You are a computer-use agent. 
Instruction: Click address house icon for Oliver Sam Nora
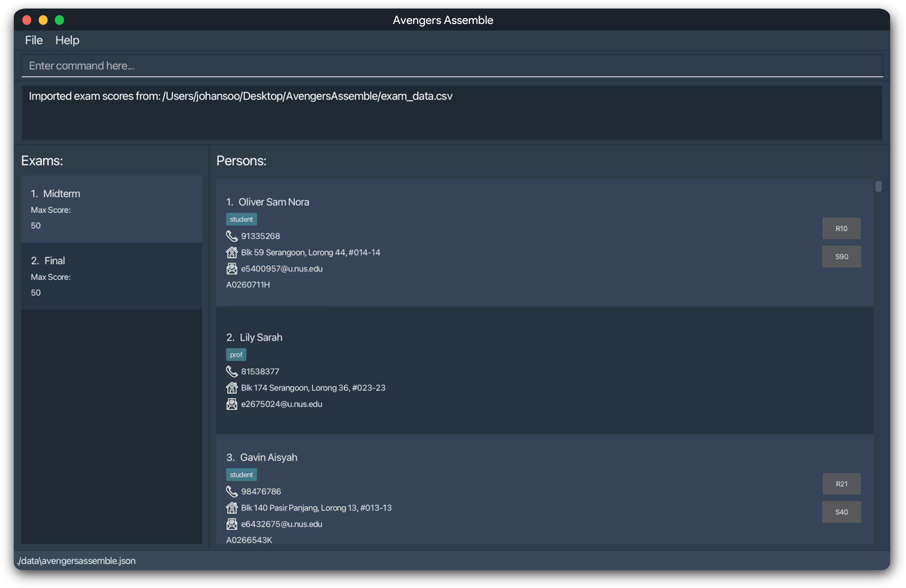pyautogui.click(x=231, y=252)
